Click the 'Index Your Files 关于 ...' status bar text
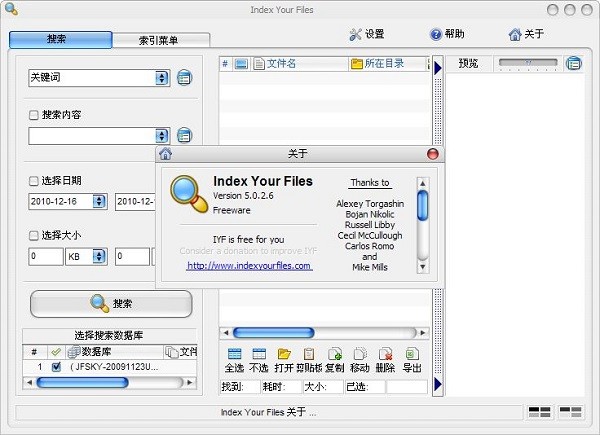Screen dimensions: 600x435 click(x=269, y=412)
